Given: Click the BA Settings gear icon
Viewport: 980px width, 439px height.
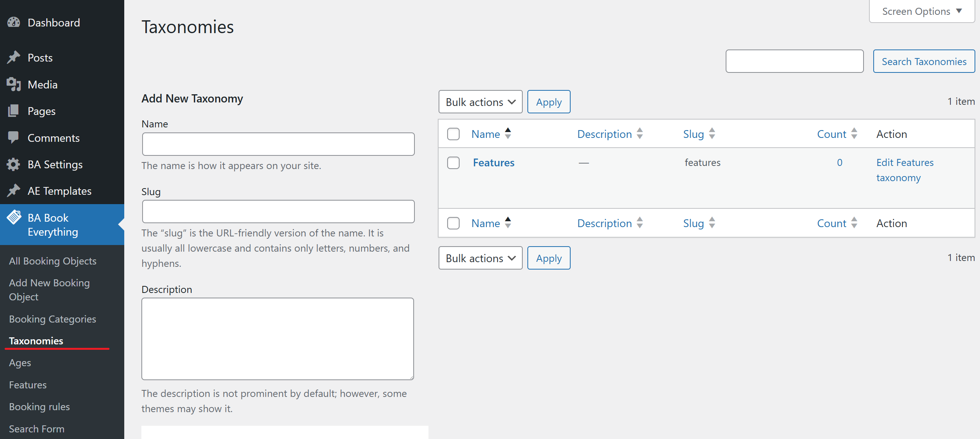Looking at the screenshot, I should (x=14, y=164).
